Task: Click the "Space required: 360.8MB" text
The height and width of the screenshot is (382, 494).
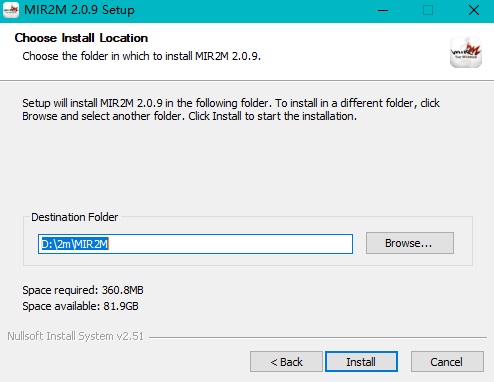Action: click(x=83, y=290)
